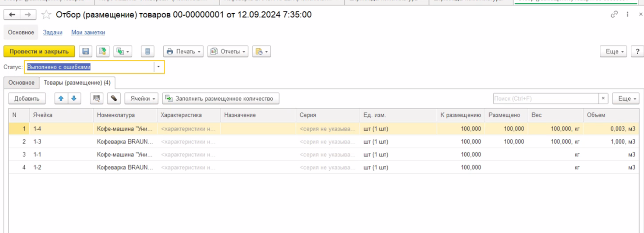Screen dimensions: 644x233
Task: Open the Мои заметки link
Action: tap(88, 32)
